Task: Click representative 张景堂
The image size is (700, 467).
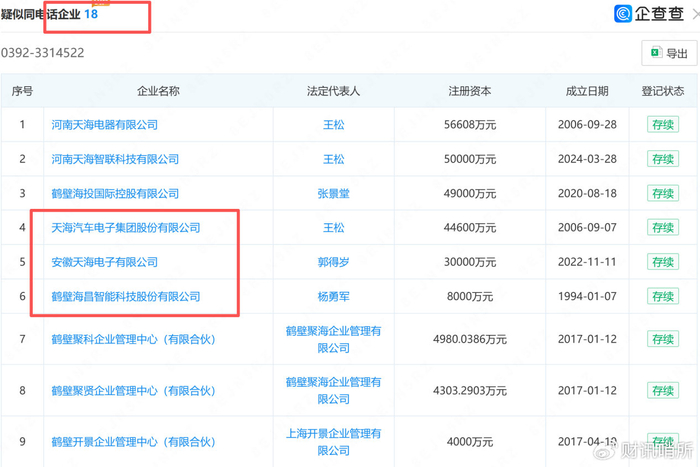Action: (x=333, y=193)
